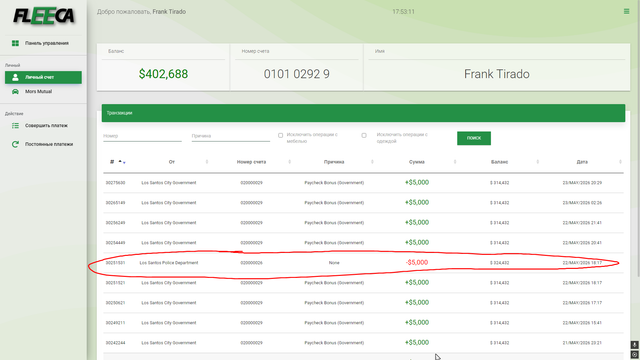Click the date 23/MAY/2026 02:26

click(x=582, y=203)
